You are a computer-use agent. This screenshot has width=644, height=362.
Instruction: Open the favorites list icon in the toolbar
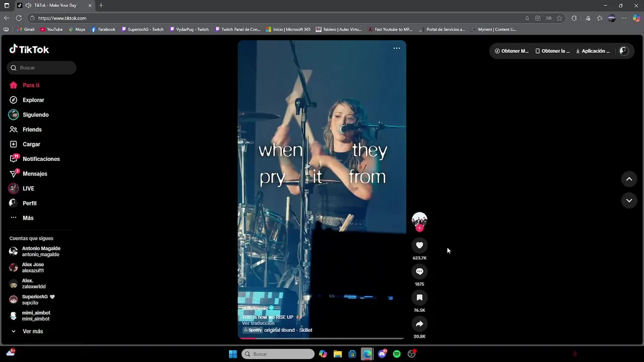pos(600,18)
